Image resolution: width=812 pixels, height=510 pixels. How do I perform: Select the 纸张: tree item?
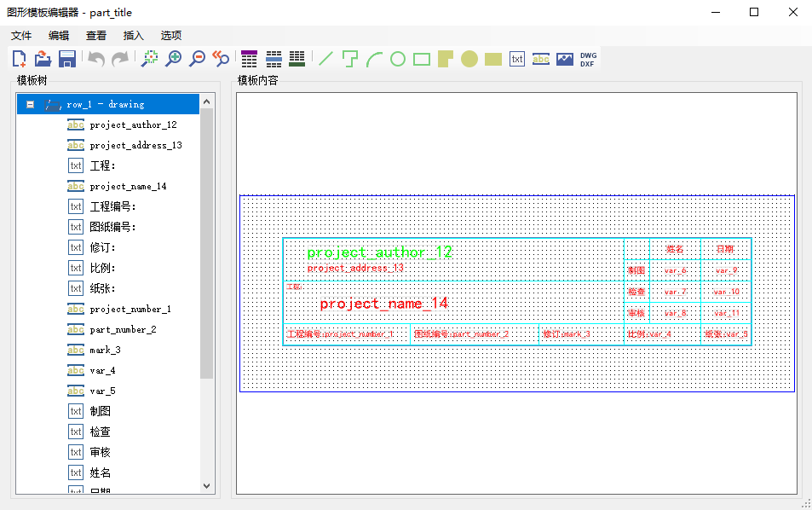102,289
